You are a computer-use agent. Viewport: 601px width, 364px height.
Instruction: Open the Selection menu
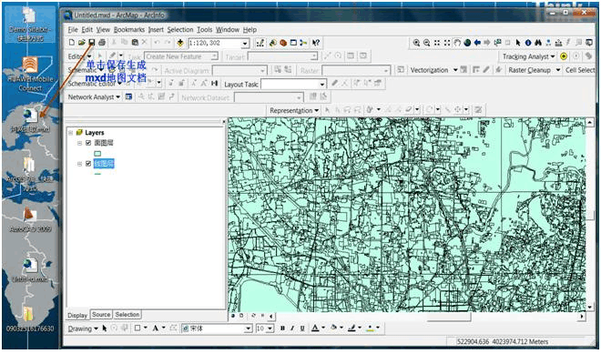pyautogui.click(x=180, y=29)
